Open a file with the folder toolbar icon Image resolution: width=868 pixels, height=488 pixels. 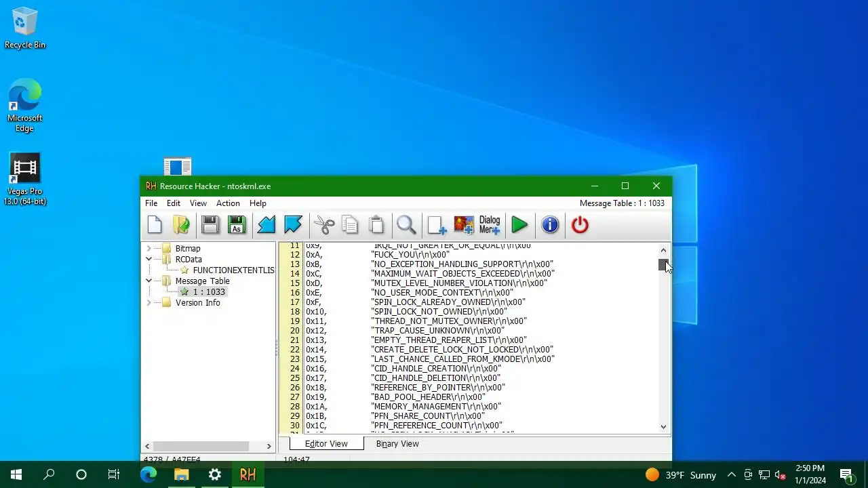[181, 225]
